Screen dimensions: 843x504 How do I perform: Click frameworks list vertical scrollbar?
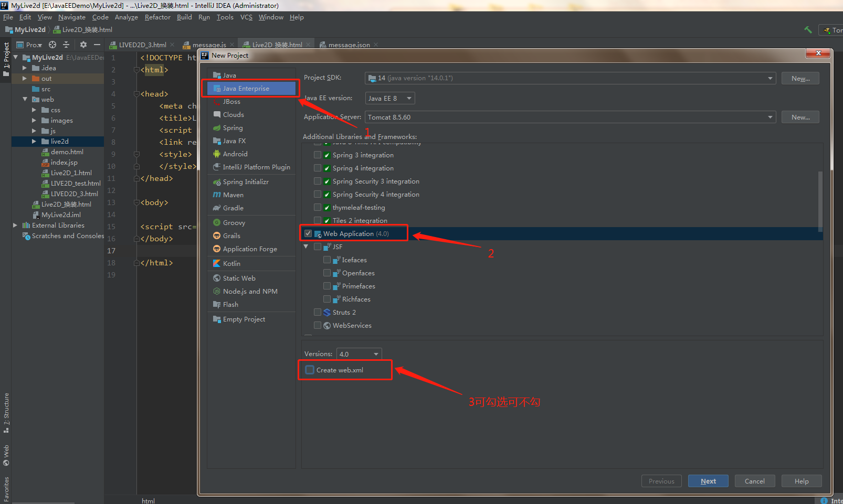click(x=820, y=201)
